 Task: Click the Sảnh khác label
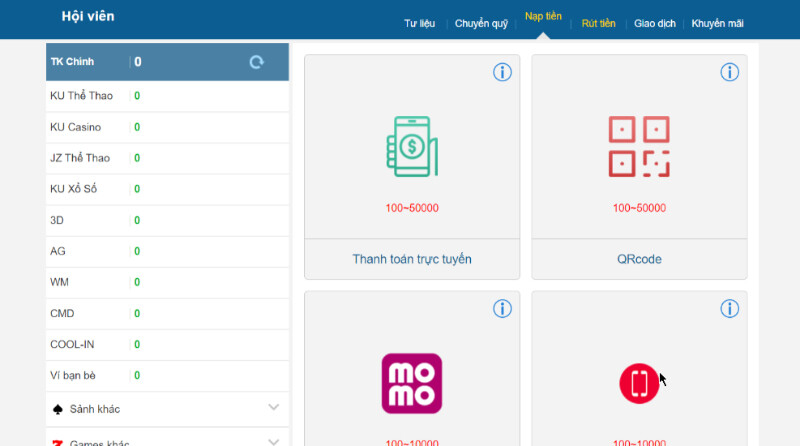coord(95,409)
